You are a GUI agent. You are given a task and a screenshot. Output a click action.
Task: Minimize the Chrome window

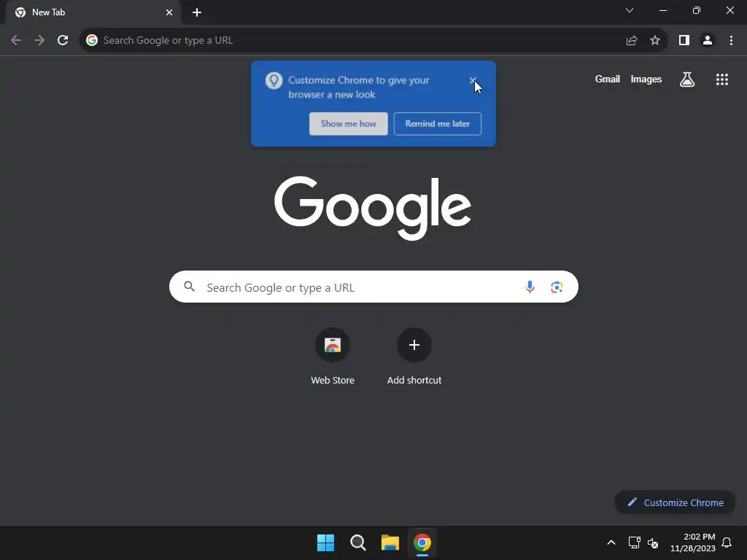[662, 10]
